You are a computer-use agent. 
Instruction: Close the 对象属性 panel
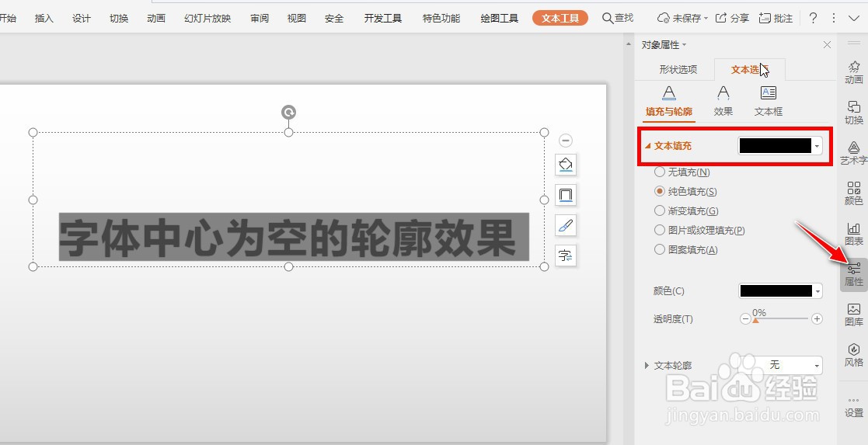(x=827, y=45)
